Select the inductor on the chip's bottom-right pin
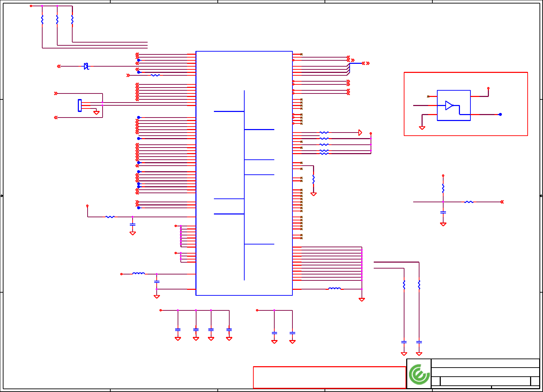Viewport: 543px width, 392px height. click(335, 289)
